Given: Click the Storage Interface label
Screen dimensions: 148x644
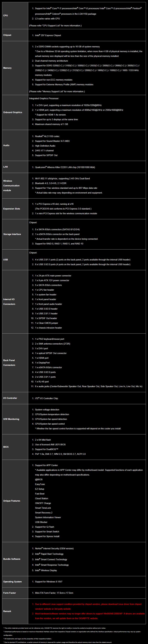Looking at the screenshot, I should (x=12, y=234).
